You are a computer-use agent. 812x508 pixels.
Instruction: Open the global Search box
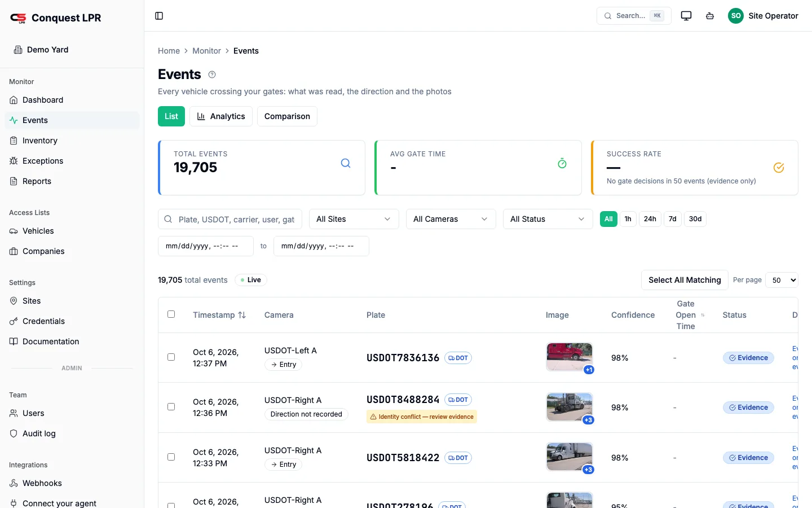(634, 16)
